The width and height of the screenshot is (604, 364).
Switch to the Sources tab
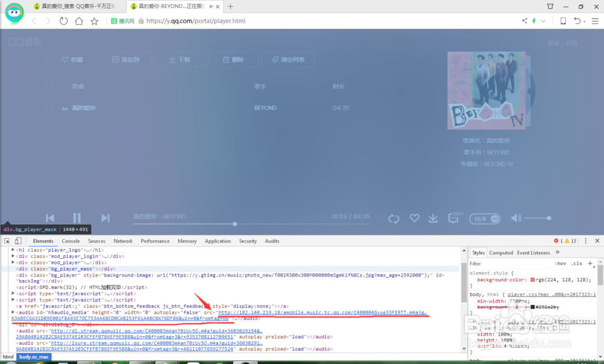[x=97, y=241]
